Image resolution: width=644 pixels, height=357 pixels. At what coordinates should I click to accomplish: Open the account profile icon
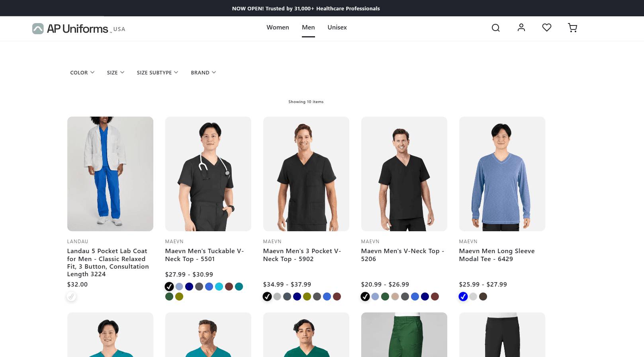click(521, 27)
